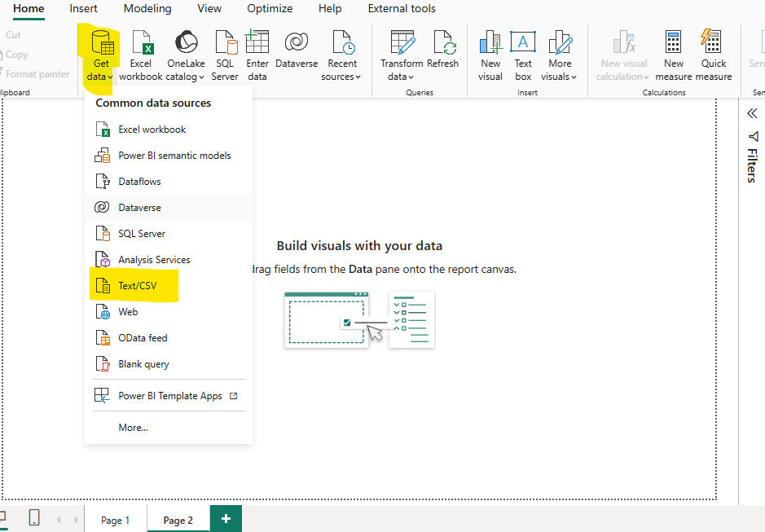This screenshot has height=532, width=765.
Task: Open the Transform data dropdown
Action: click(x=401, y=77)
